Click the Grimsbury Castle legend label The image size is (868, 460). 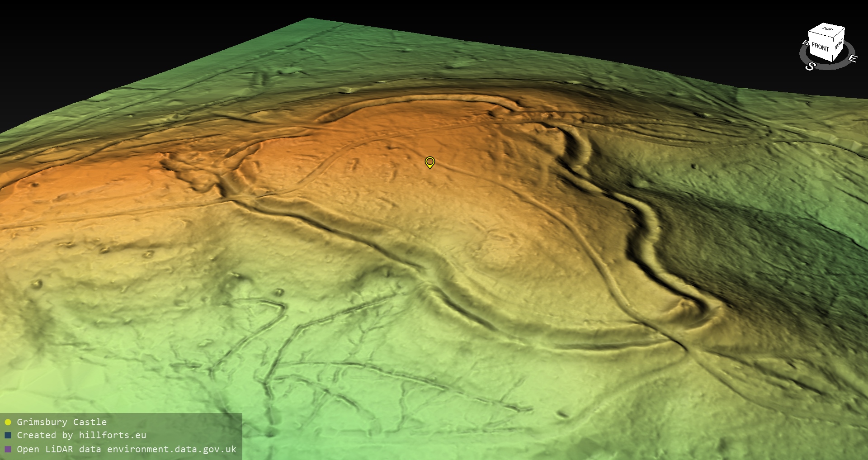pyautogui.click(x=61, y=422)
